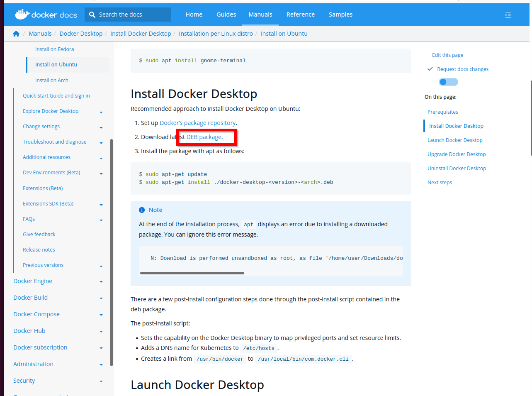Go to Manuals breadcrumb link
This screenshot has height=396, width=532.
tap(40, 34)
